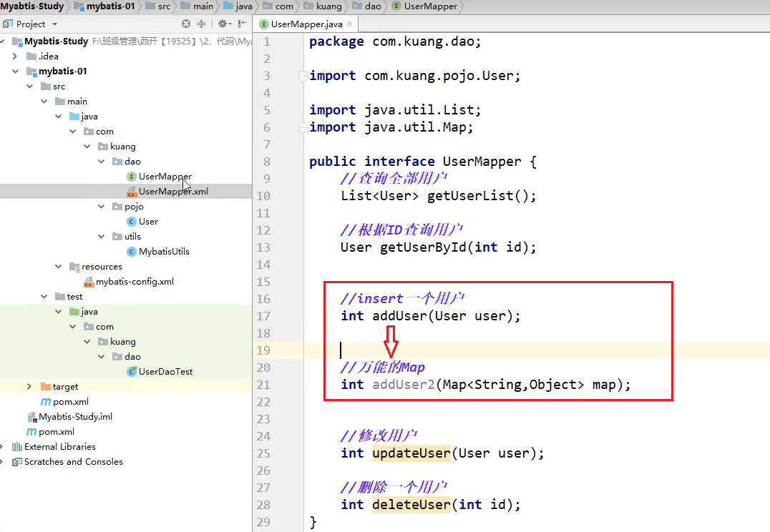The width and height of the screenshot is (770, 532).
Task: Collapse the mybatis-01 module node
Action: click(15, 72)
